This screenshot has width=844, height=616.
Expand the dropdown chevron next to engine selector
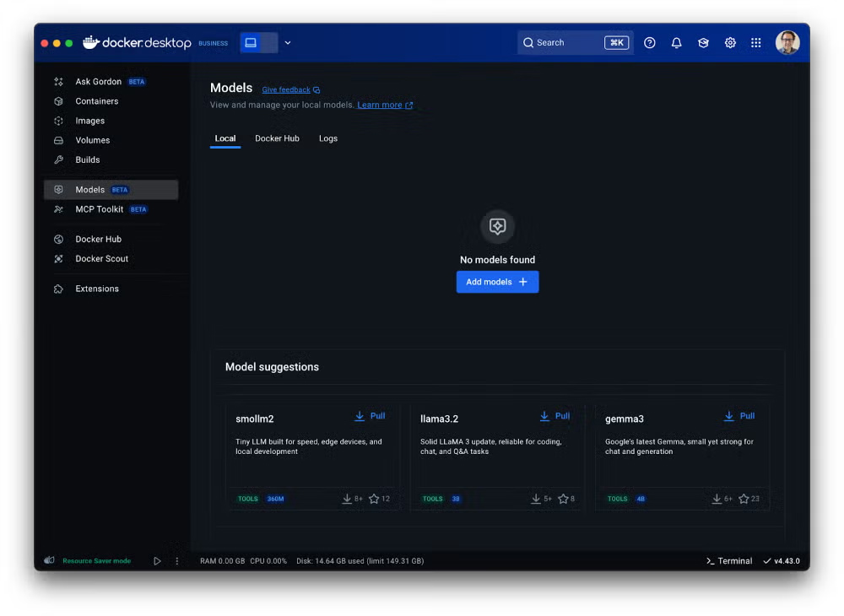point(288,42)
